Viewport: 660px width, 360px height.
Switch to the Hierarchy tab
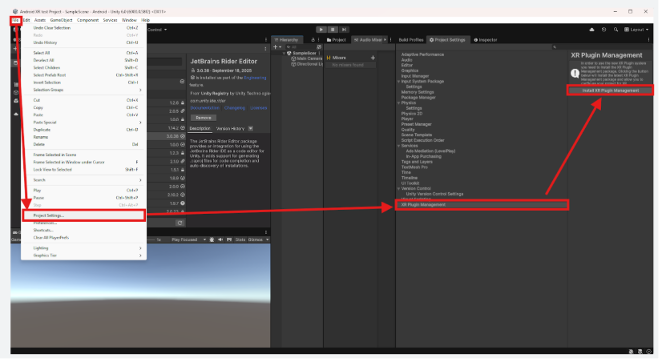pos(287,40)
